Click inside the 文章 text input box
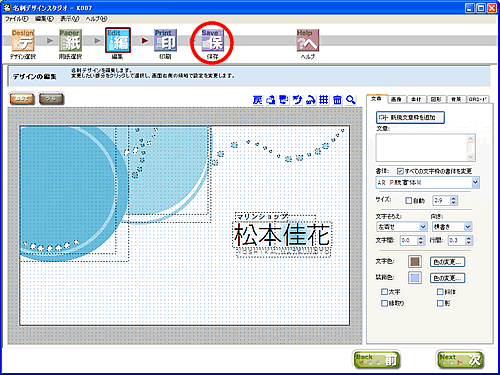 422,148
